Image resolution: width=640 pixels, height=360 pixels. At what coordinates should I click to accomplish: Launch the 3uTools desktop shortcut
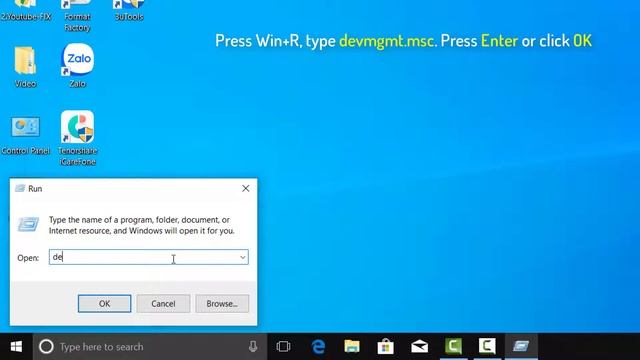click(129, 11)
